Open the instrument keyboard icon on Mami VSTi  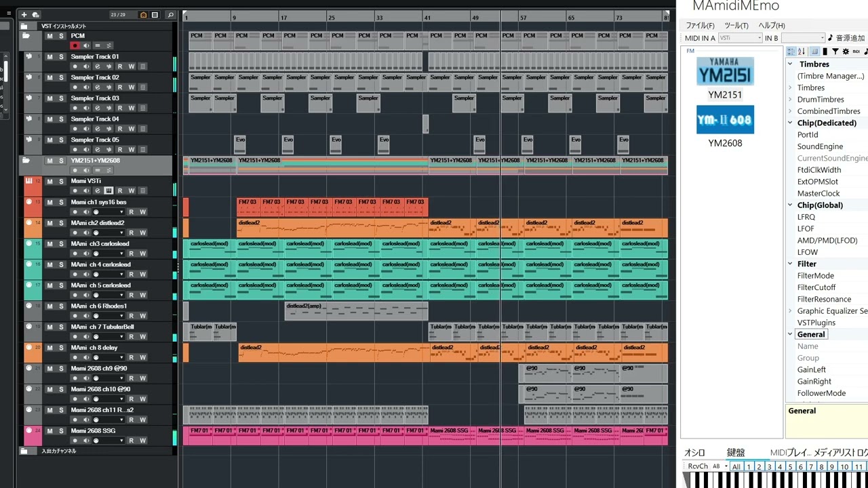click(x=108, y=190)
